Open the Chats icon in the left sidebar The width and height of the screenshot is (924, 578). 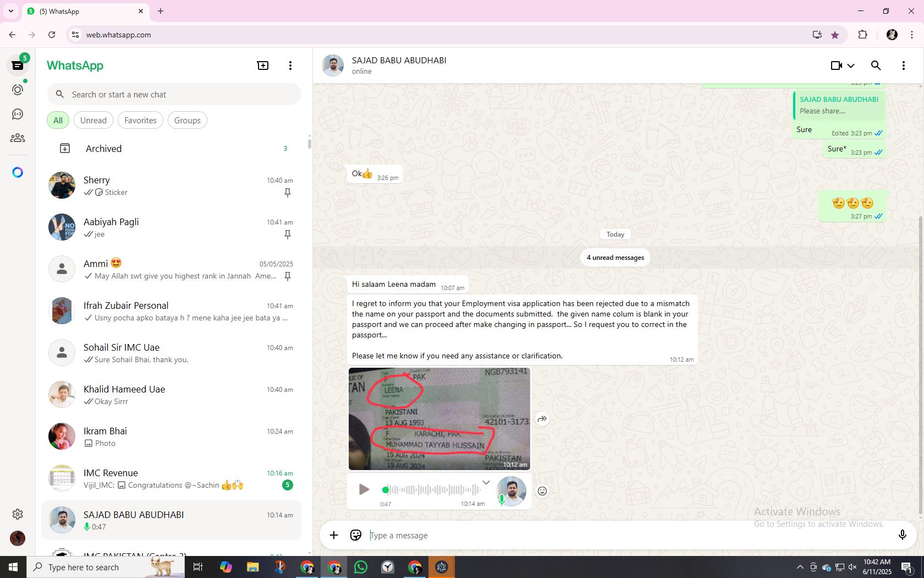click(x=18, y=66)
